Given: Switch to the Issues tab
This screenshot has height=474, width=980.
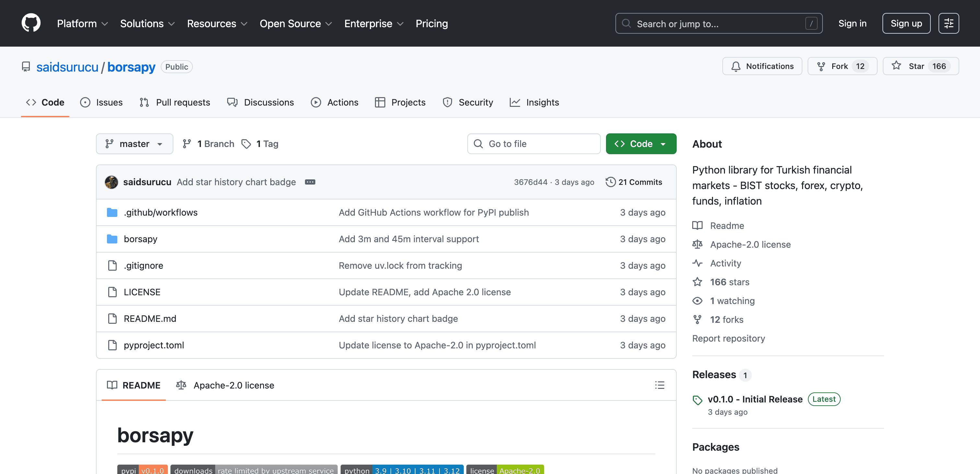Looking at the screenshot, I should coord(101,102).
